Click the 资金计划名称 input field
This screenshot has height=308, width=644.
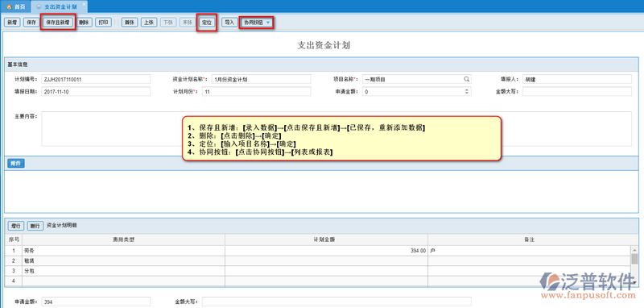261,79
